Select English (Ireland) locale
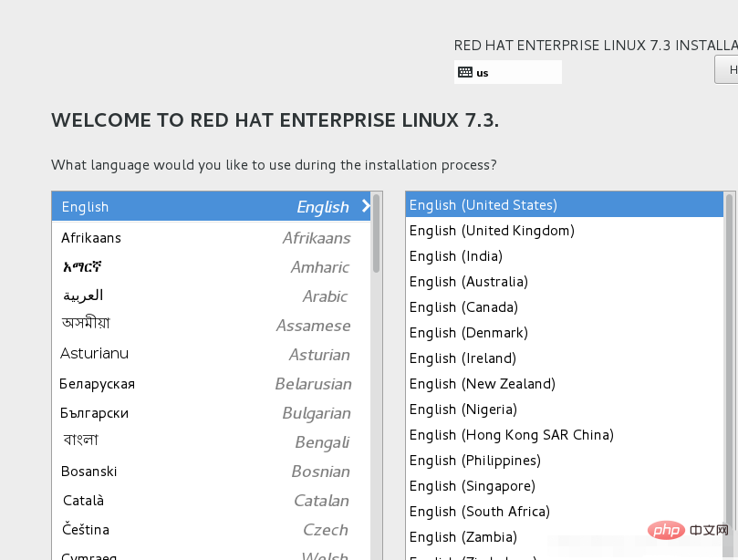This screenshot has height=560, width=738. point(565,358)
